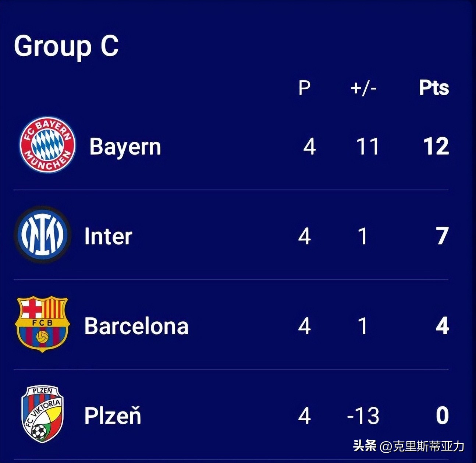Image resolution: width=476 pixels, height=463 pixels.
Task: Click the Bayern München club crest
Action: tap(47, 145)
